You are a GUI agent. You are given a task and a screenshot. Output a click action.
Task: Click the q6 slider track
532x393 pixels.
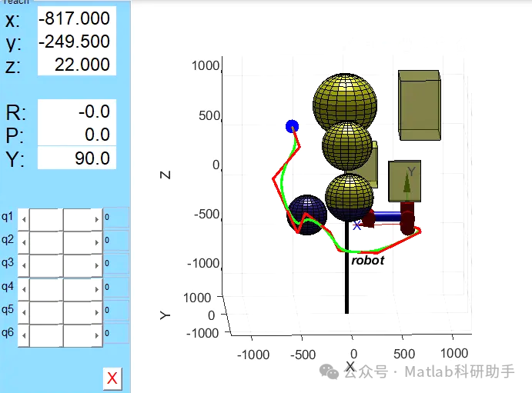(x=60, y=336)
